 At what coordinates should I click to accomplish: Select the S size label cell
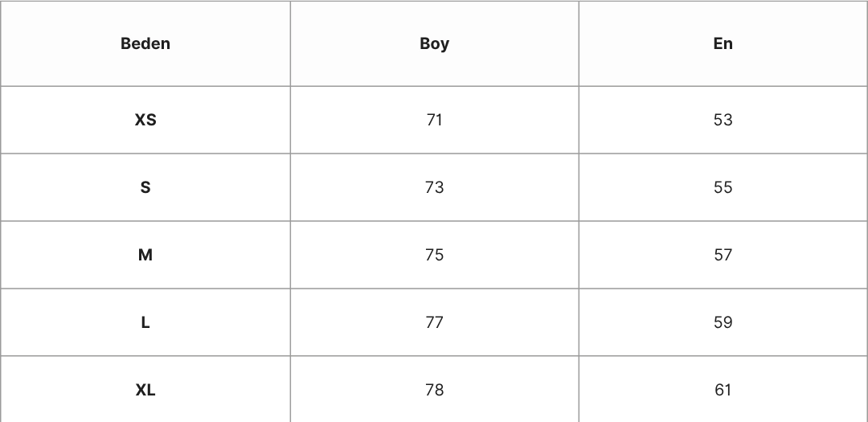[x=145, y=187]
